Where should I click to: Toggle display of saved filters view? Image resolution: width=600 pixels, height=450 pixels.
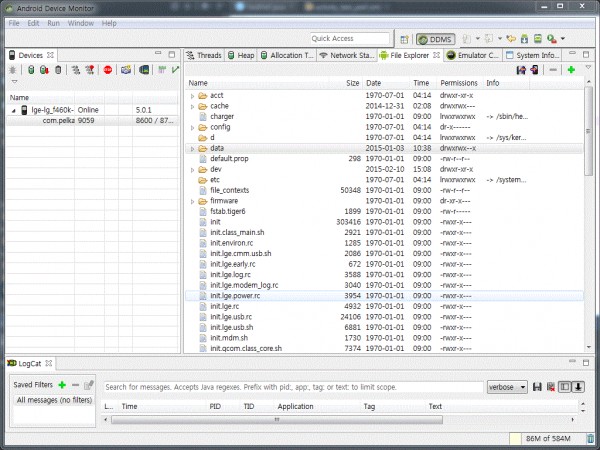pos(564,387)
